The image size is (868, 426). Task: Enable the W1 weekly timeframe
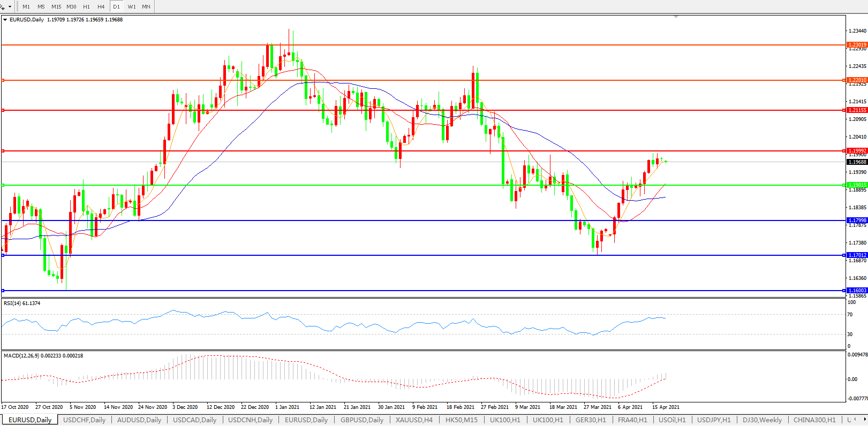(132, 6)
